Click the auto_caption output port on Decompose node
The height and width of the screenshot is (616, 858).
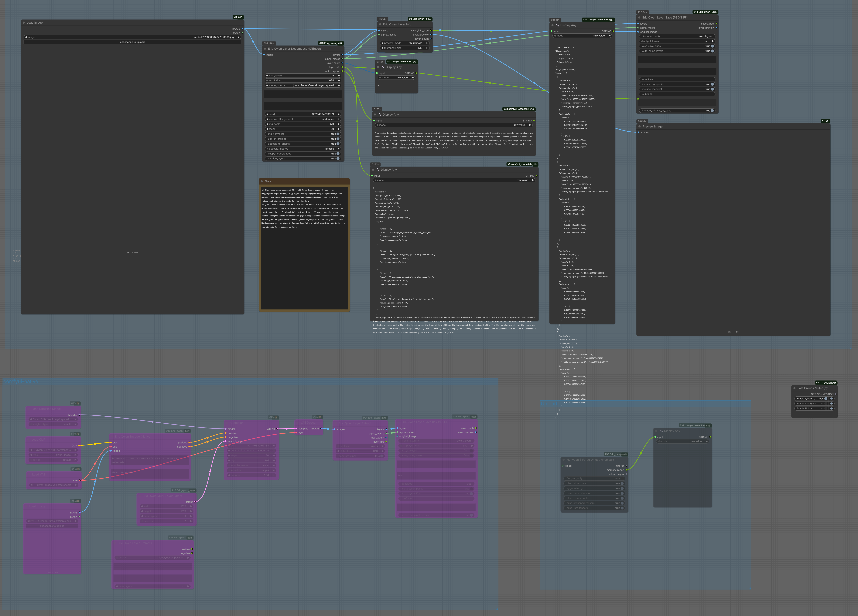tap(342, 71)
